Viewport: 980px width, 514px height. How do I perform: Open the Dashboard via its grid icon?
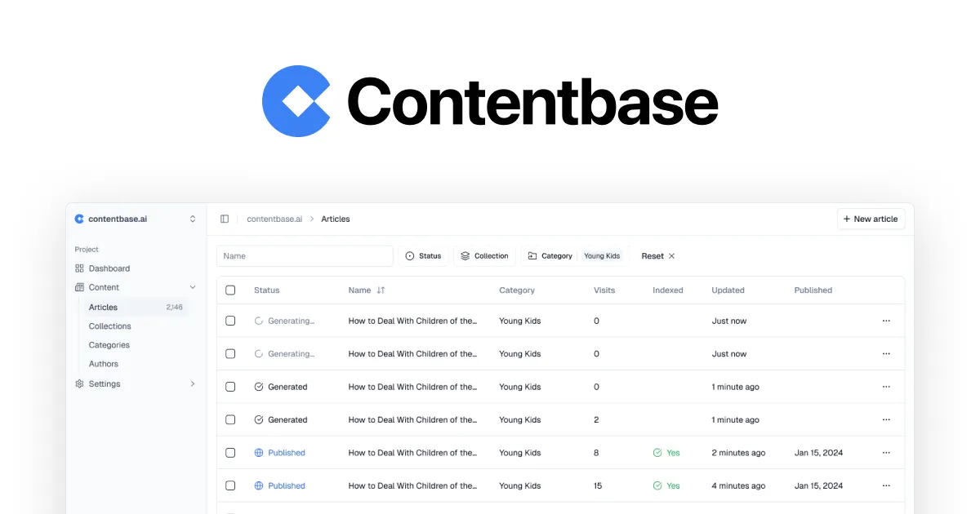[80, 268]
